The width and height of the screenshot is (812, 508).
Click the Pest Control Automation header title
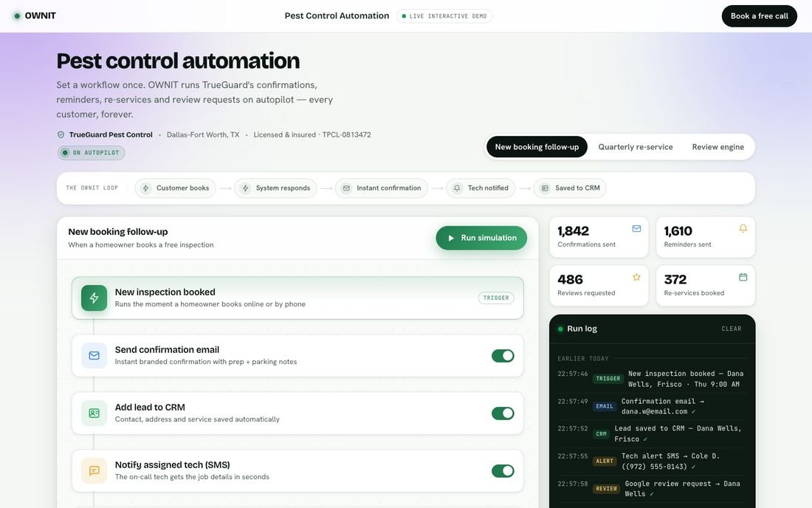(x=337, y=16)
